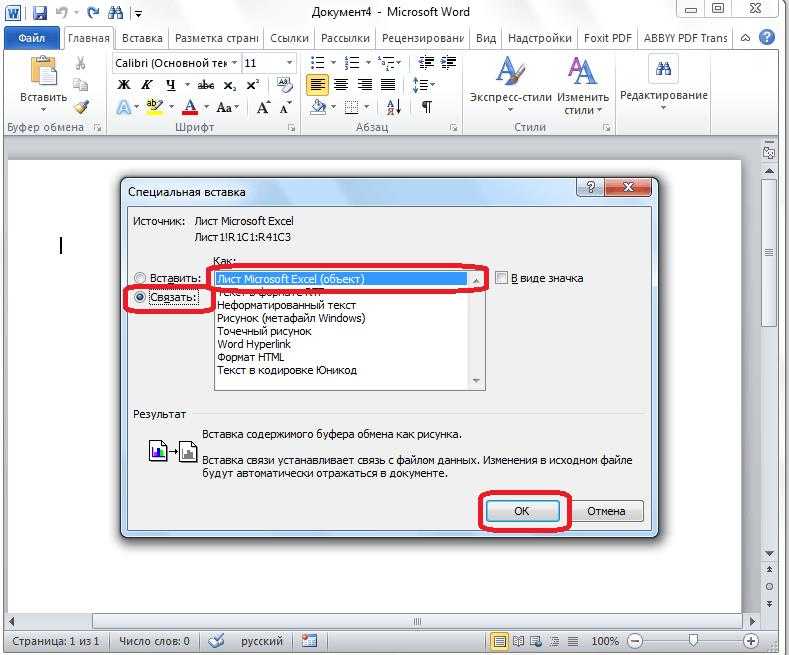789x655 pixels.
Task: Open the font size dropdown
Action: pos(289,63)
